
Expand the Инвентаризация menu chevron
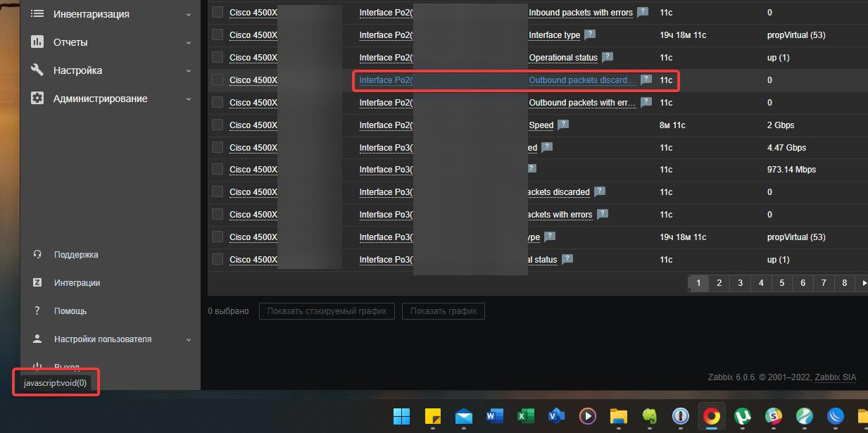pyautogui.click(x=189, y=14)
